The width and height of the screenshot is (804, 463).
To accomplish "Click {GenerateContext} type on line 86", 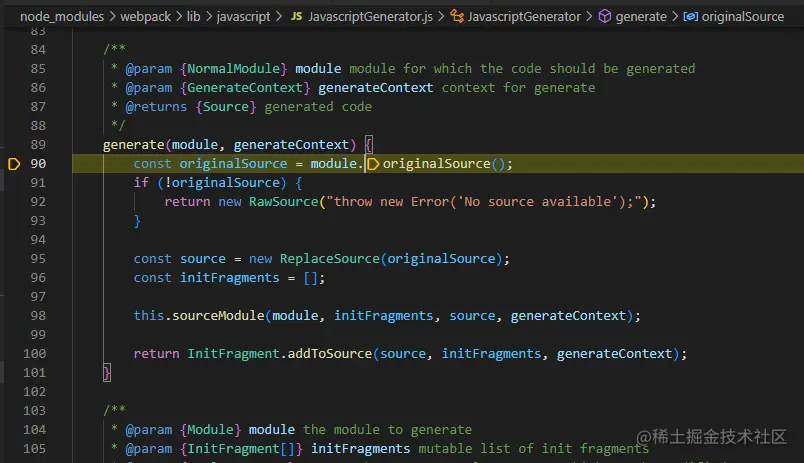I will [x=245, y=88].
